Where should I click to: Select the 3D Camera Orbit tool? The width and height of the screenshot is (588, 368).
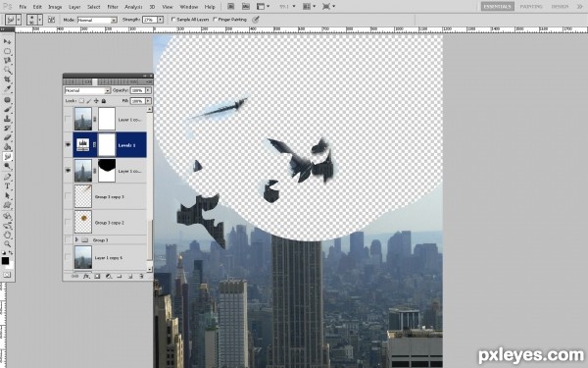click(x=7, y=226)
